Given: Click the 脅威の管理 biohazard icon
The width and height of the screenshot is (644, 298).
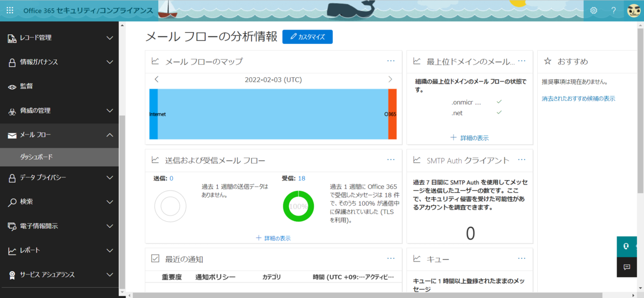Looking at the screenshot, I should point(11,111).
